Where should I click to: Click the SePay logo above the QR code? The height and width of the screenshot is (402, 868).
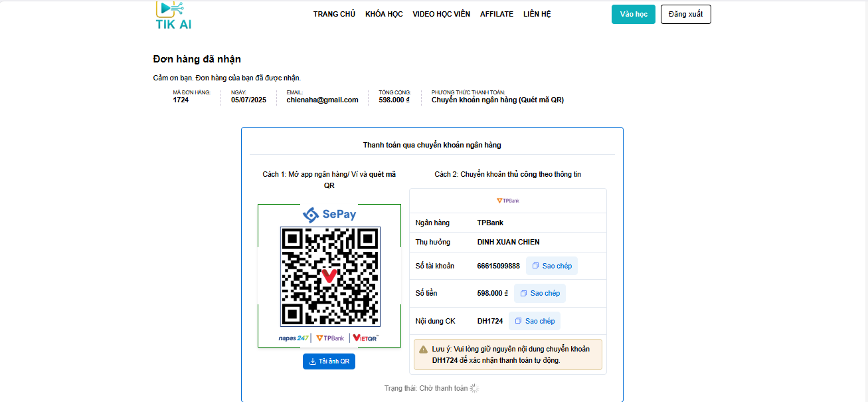click(x=329, y=214)
